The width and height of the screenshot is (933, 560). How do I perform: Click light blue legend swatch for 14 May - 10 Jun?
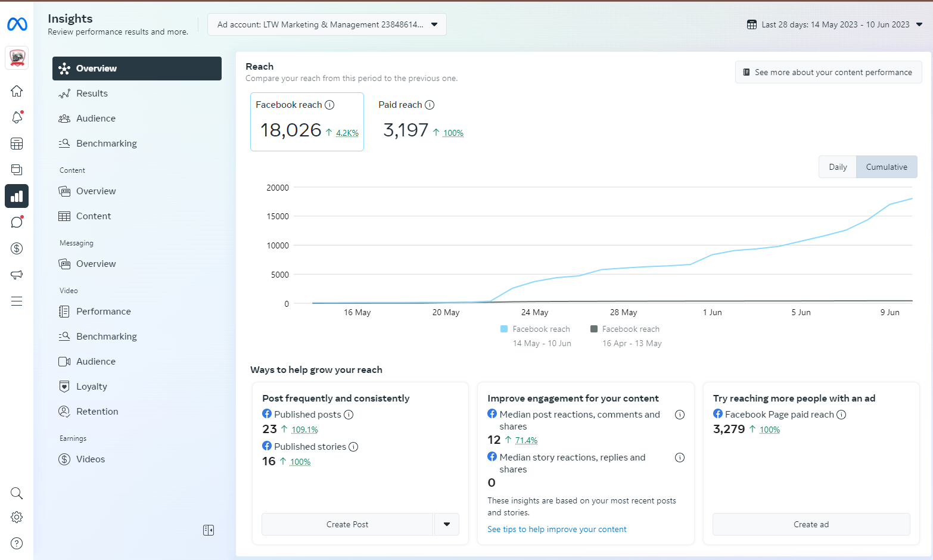click(x=504, y=329)
